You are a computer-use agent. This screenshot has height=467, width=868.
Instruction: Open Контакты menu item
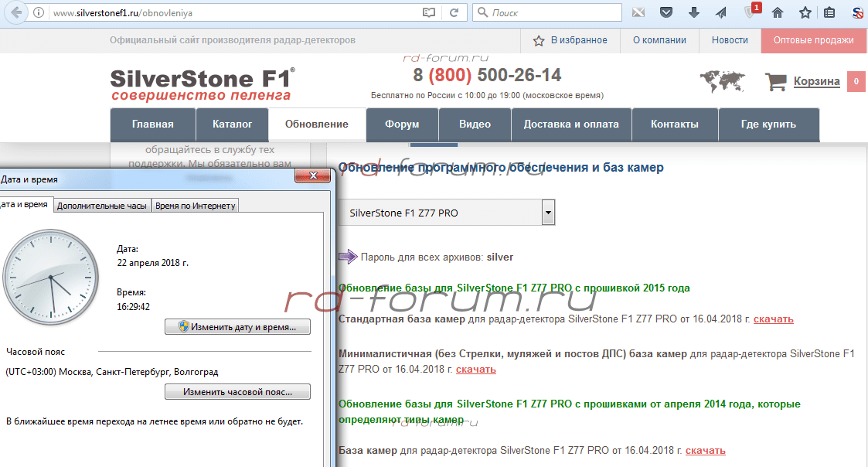click(x=674, y=124)
